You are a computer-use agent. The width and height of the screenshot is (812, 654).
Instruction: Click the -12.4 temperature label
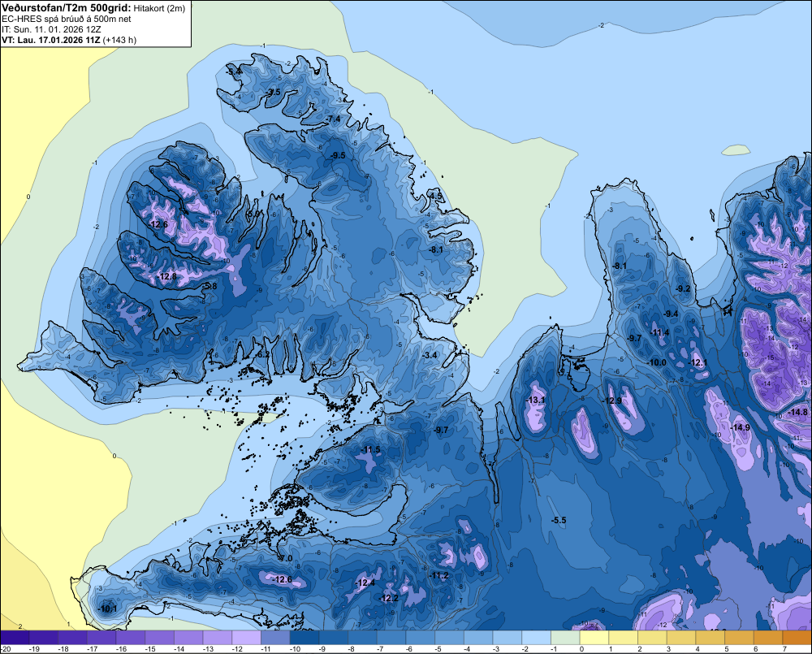coord(365,583)
